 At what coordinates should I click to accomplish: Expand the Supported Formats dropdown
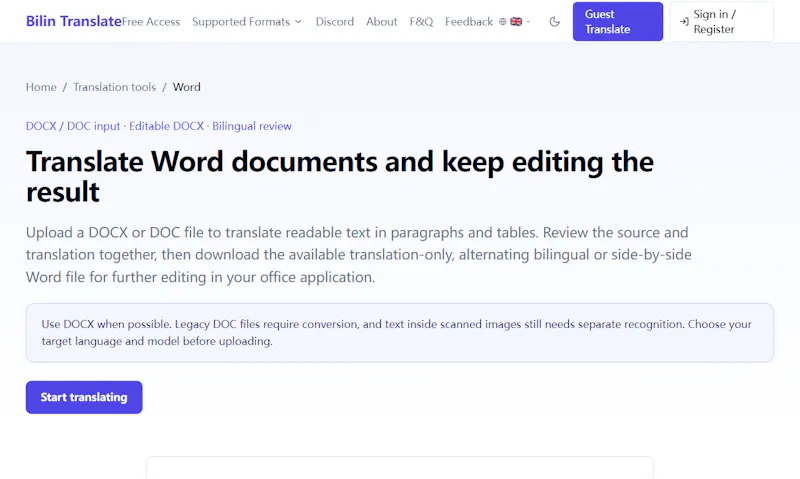point(247,21)
